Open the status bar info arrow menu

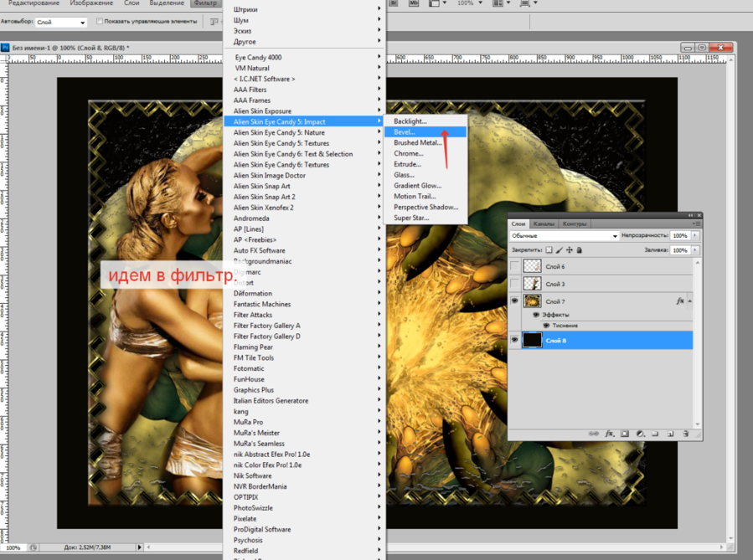140,547
